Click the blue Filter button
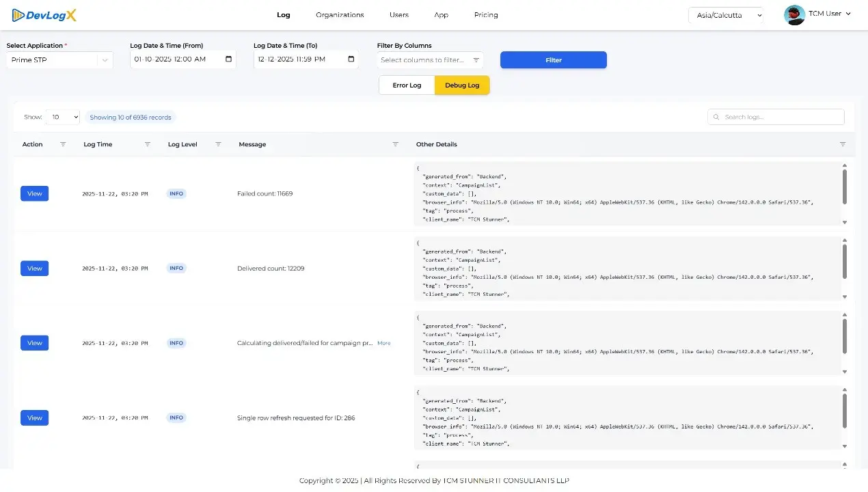The width and height of the screenshot is (868, 492). pyautogui.click(x=554, y=60)
